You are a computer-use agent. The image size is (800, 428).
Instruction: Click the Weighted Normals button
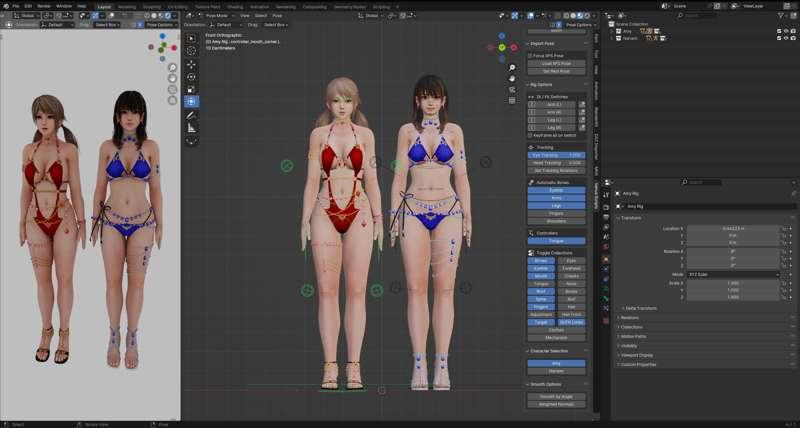click(x=556, y=404)
